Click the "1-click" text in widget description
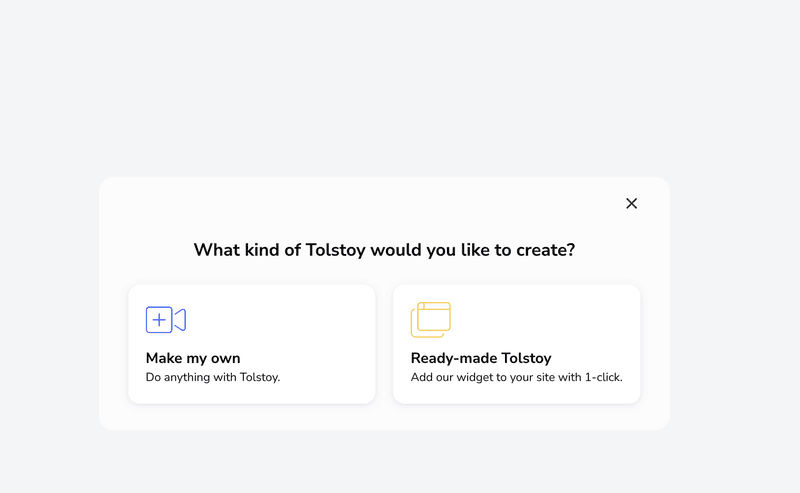Image resolution: width=800 pixels, height=493 pixels. click(x=603, y=378)
